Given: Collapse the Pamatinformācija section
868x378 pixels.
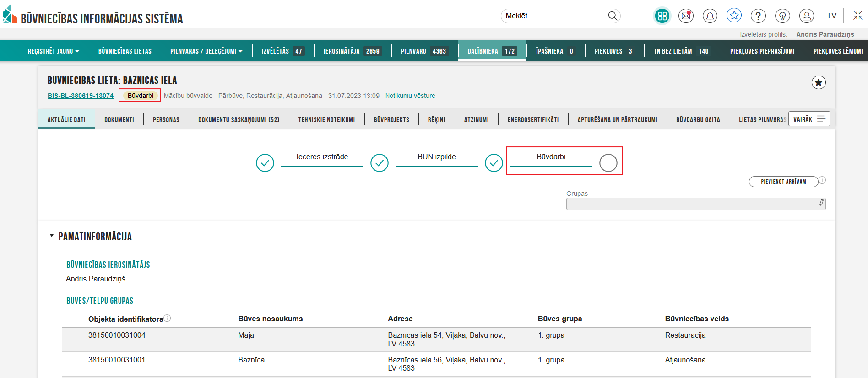Looking at the screenshot, I should pos(52,236).
